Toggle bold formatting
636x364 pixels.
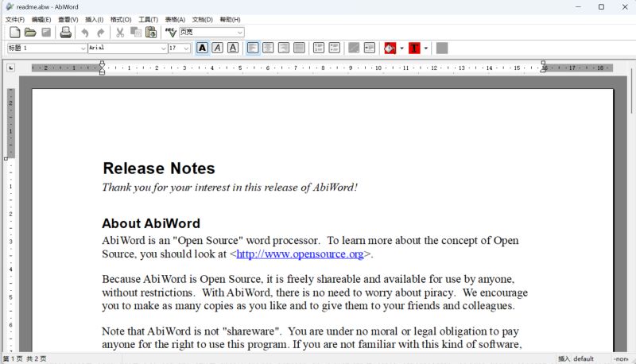tap(203, 48)
